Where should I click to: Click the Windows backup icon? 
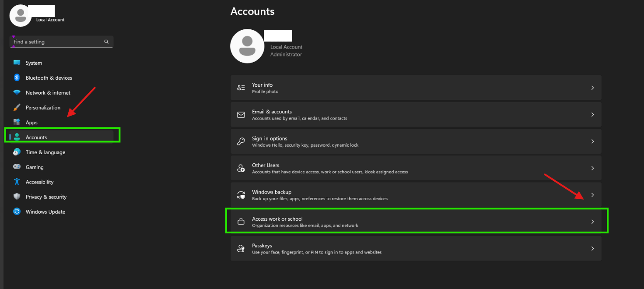coord(241,195)
